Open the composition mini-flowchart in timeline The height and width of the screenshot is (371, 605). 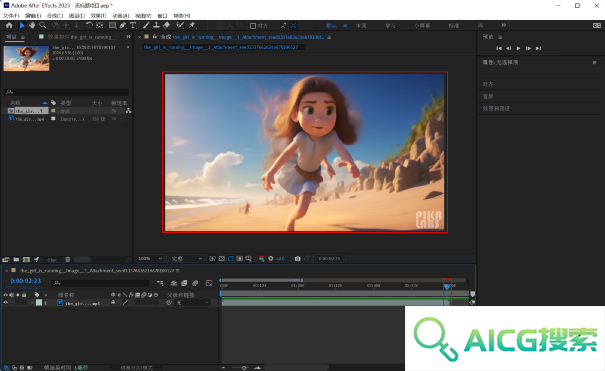[160, 283]
